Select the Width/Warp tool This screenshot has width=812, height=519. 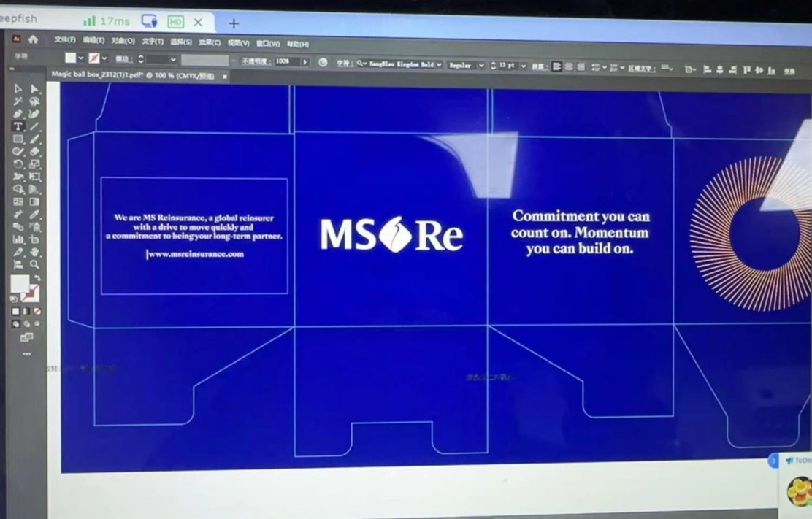18,177
